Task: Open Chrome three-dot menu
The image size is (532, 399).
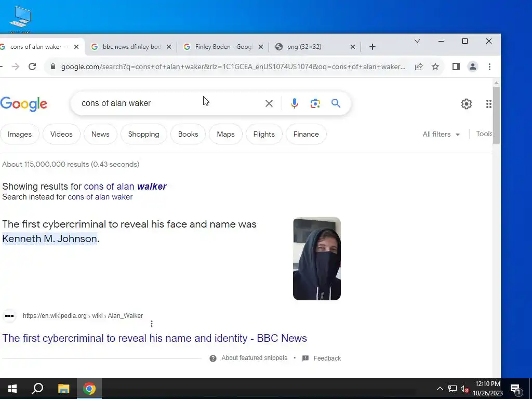Action: [489, 66]
